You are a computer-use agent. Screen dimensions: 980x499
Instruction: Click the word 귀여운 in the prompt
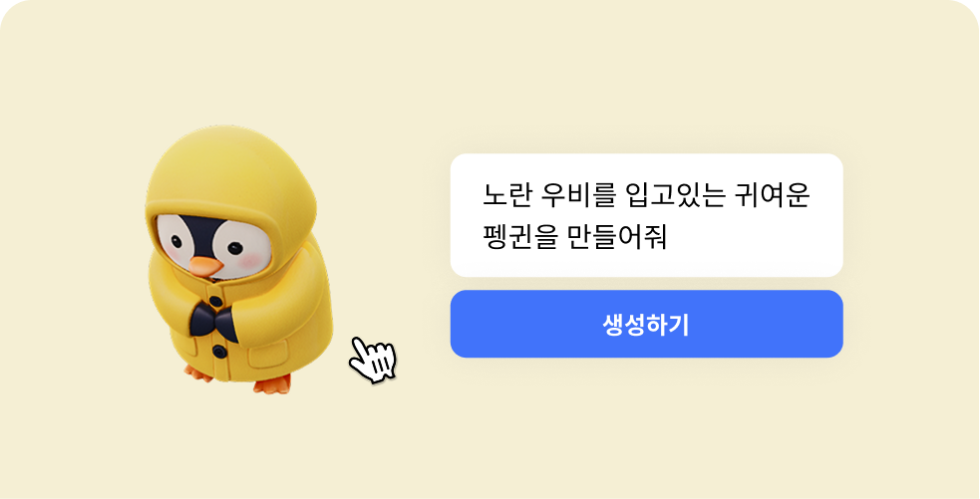coord(773,196)
